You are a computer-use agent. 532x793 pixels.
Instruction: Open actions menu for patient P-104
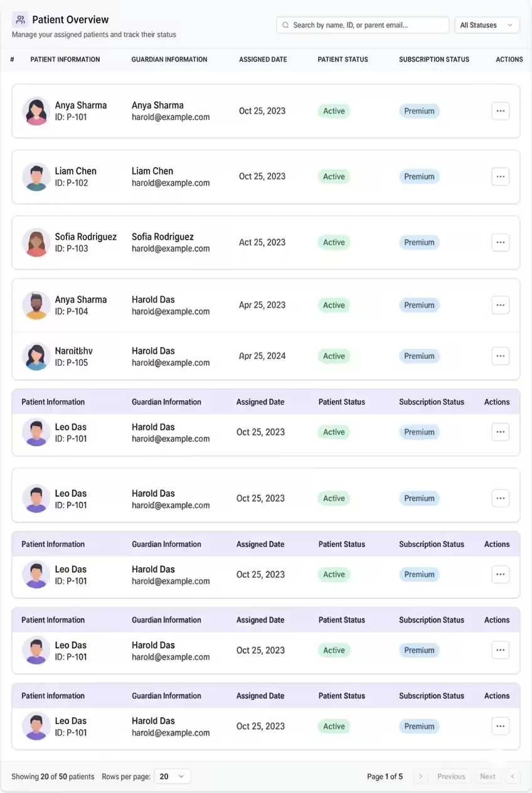point(500,306)
